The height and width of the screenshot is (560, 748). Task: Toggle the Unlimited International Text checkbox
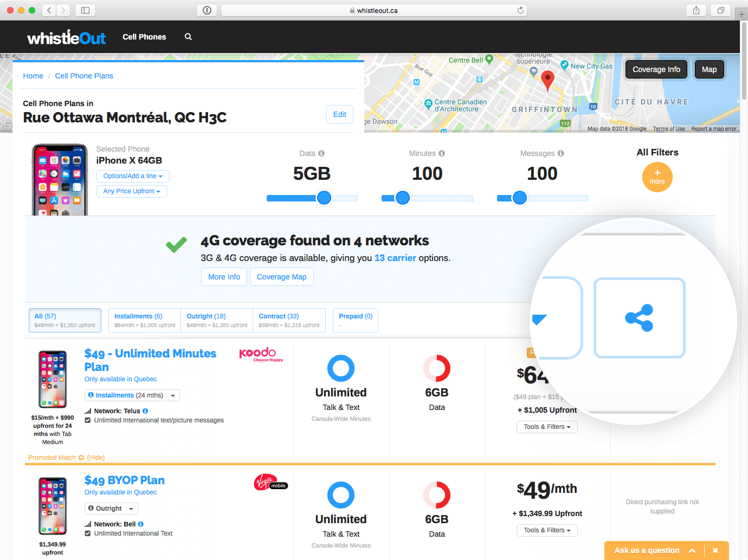88,533
